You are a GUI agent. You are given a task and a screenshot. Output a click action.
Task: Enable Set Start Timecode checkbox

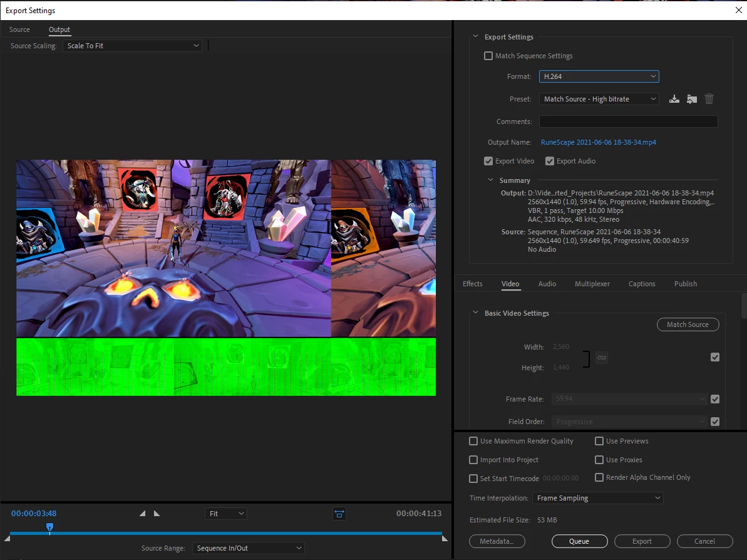473,479
